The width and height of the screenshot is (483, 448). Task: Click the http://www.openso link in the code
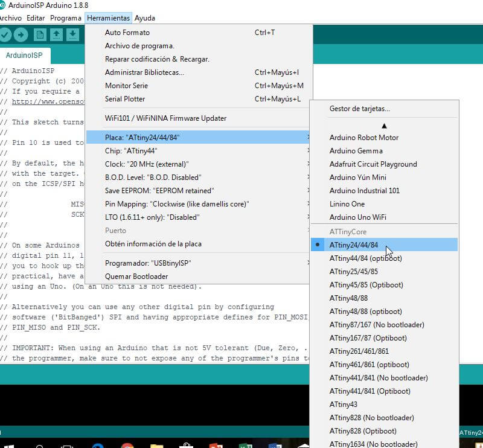coord(48,101)
